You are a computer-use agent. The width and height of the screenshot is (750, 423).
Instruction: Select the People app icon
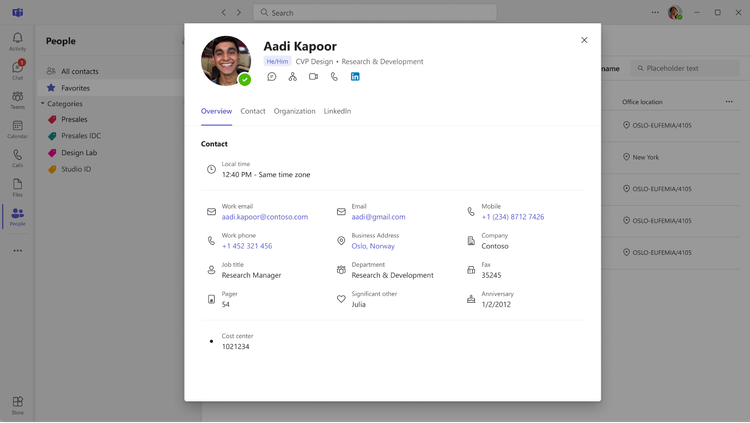pyautogui.click(x=18, y=217)
